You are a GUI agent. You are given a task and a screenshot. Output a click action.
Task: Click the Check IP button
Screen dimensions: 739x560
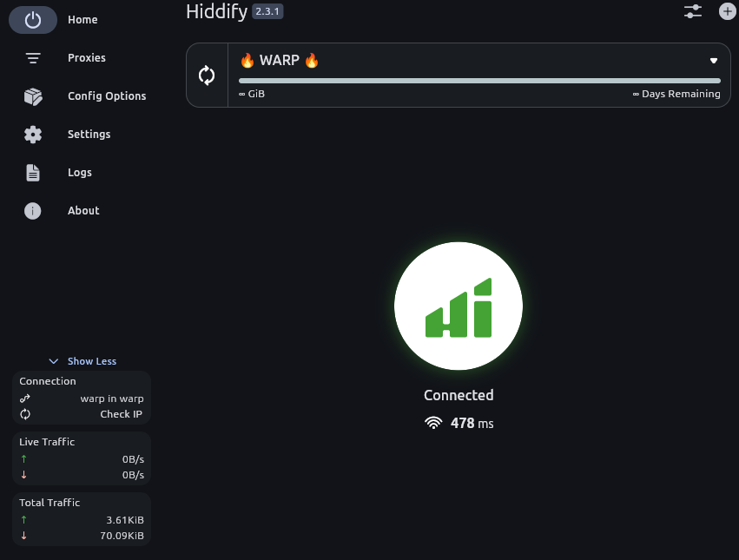tap(121, 414)
